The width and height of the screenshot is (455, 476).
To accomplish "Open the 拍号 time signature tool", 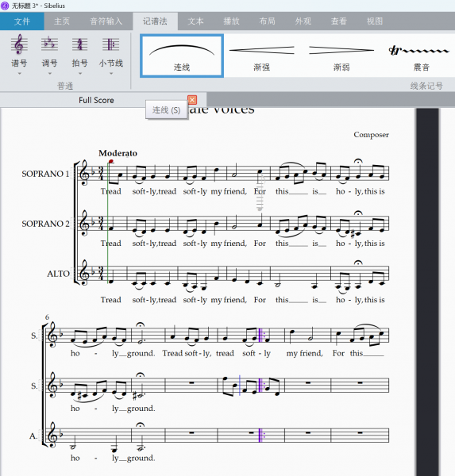I will [79, 51].
